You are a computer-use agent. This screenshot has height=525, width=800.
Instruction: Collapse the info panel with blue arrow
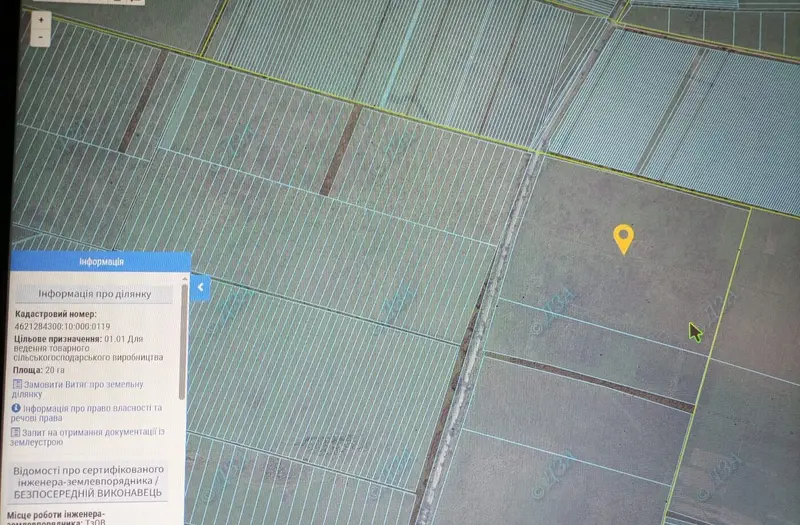(x=201, y=287)
